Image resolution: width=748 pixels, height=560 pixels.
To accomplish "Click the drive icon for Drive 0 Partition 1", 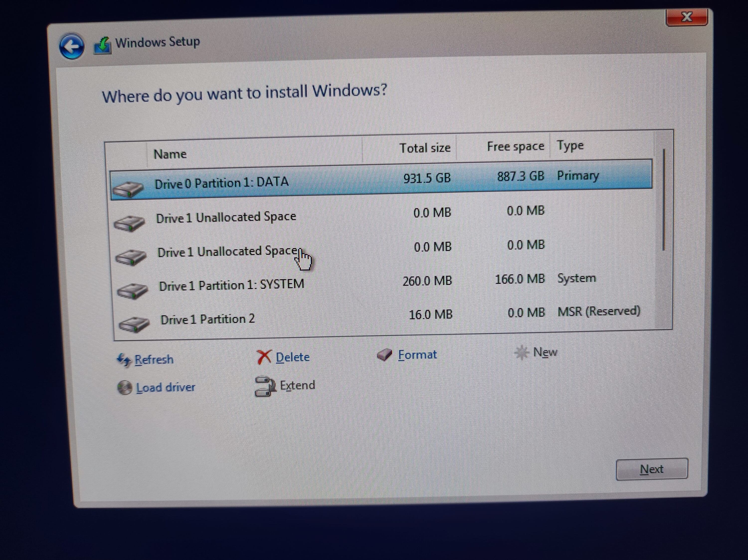I will coord(128,189).
